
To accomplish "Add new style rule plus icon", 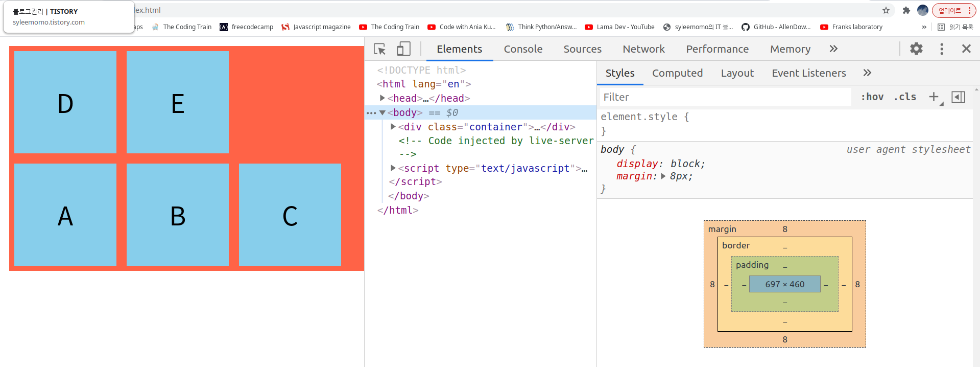I will [934, 97].
